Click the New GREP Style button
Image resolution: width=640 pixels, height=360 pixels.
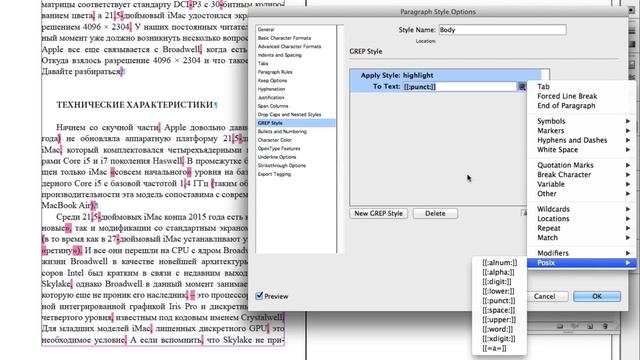pyautogui.click(x=378, y=213)
